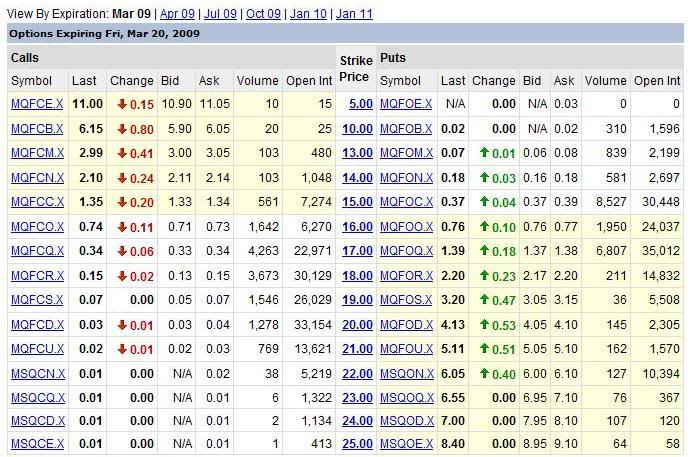Open put symbol MQFOE.X
The image size is (693, 457).
click(407, 104)
